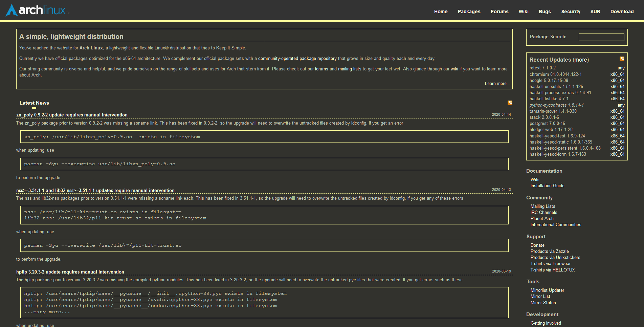Open T-shirts via Freewear link
Screen dimensions: 644x327
551,264
